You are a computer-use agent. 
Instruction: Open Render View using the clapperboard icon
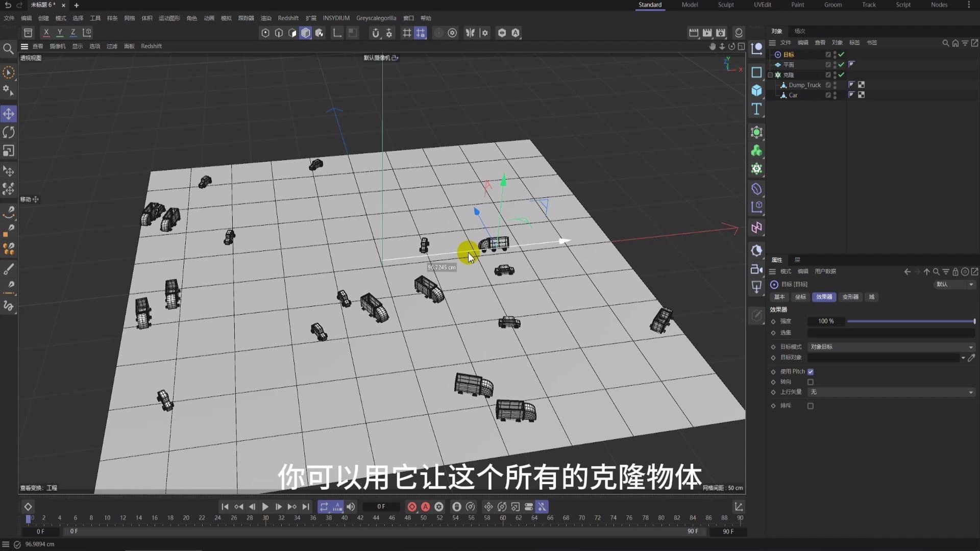(693, 33)
